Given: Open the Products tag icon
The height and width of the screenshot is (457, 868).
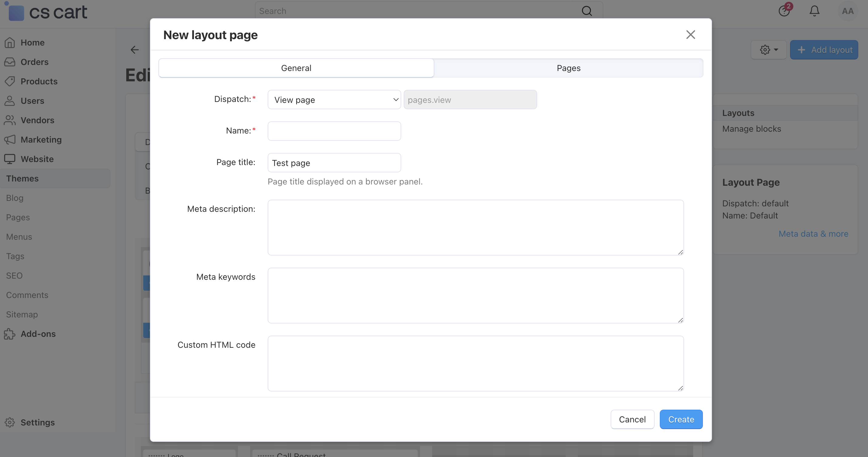Looking at the screenshot, I should click(10, 81).
